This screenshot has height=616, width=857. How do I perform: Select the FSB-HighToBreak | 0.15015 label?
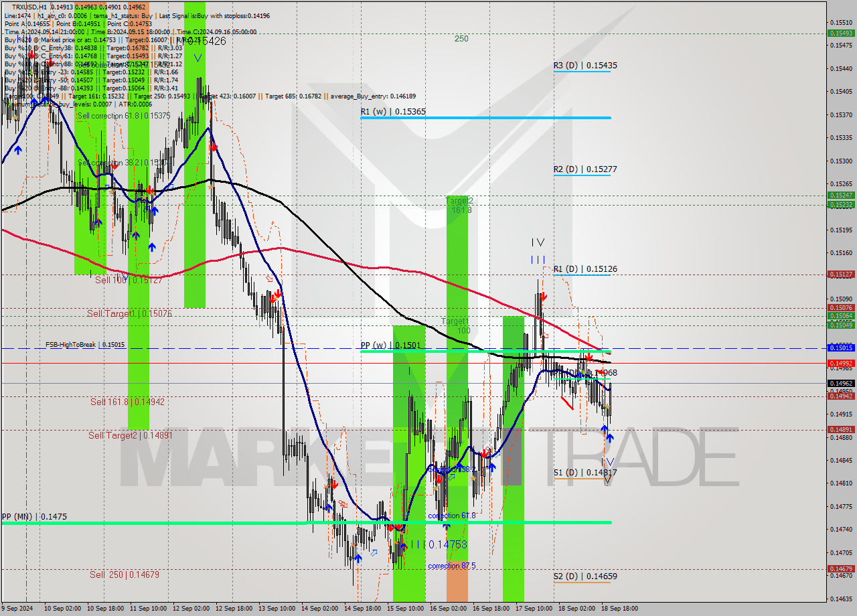[x=85, y=345]
